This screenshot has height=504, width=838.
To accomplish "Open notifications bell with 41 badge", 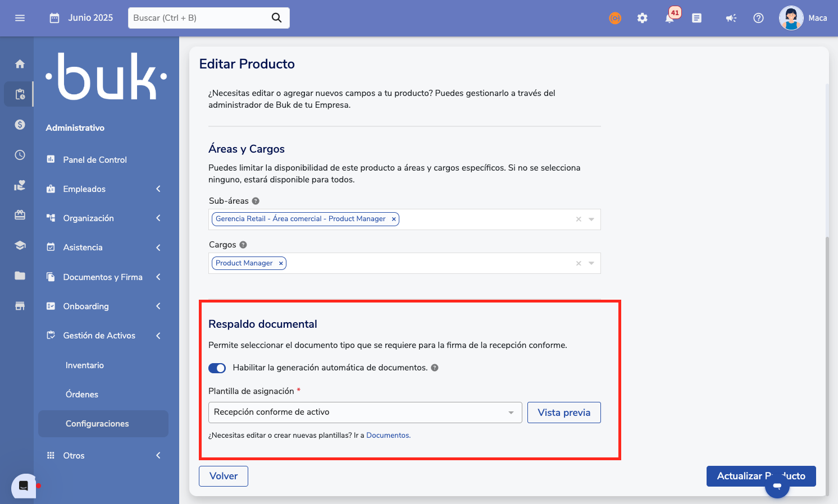I will 670,18.
